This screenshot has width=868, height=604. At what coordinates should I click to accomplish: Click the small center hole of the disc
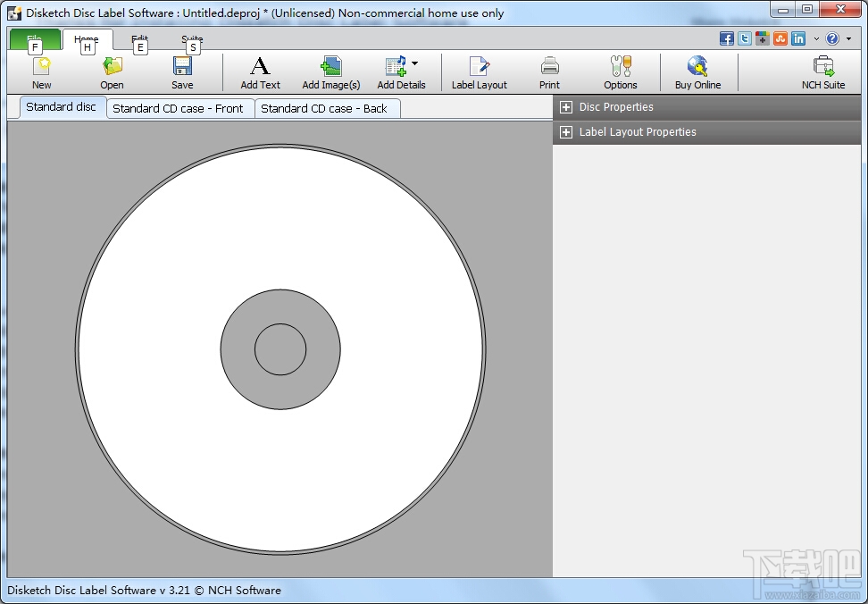[x=280, y=349]
